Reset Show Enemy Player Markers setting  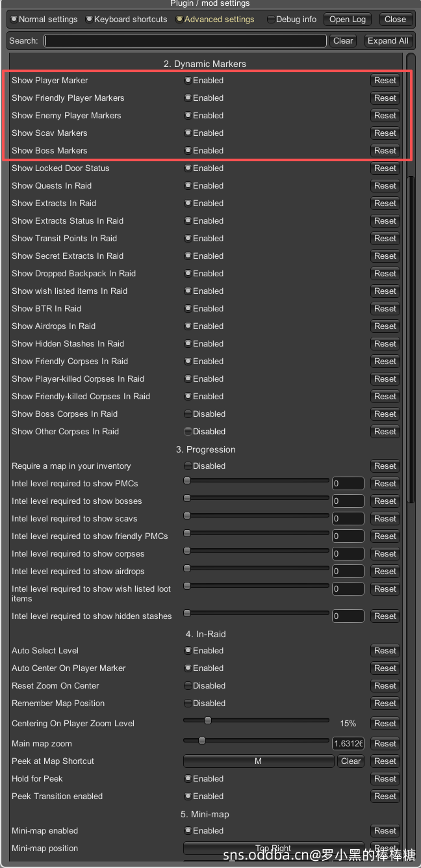click(x=385, y=116)
